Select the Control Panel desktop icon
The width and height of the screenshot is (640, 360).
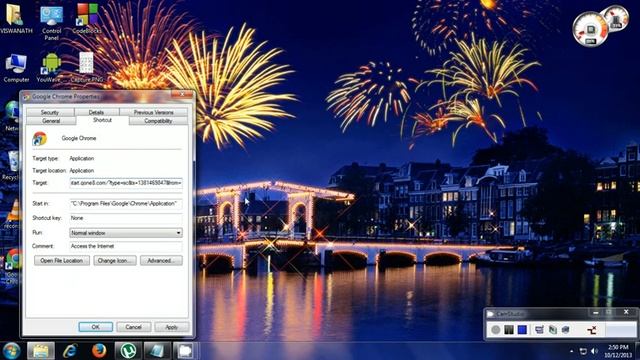coord(51,22)
